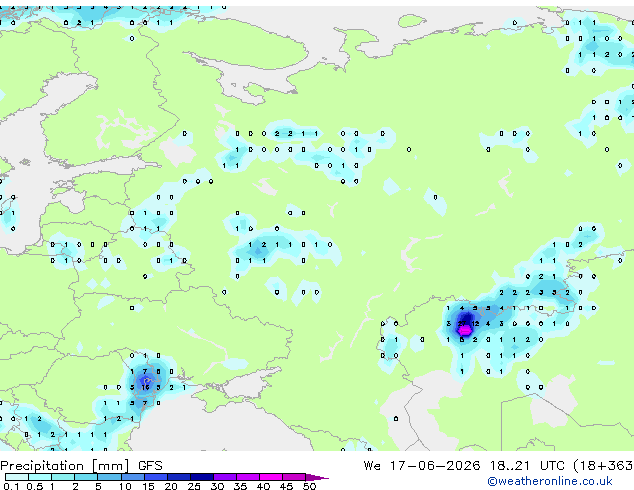The width and height of the screenshot is (634, 490).
Task: Click the '(18+363' forecast offset label
Action: [x=603, y=466]
